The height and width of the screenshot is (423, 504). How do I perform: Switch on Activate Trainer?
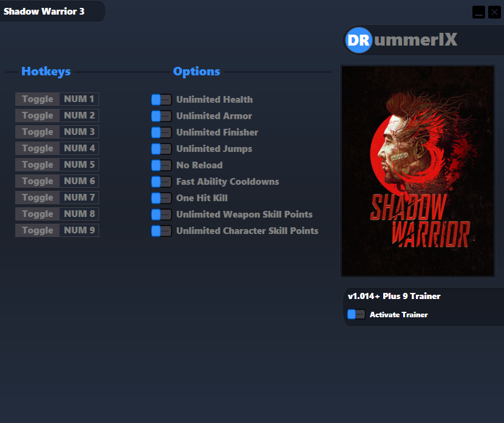pos(356,314)
